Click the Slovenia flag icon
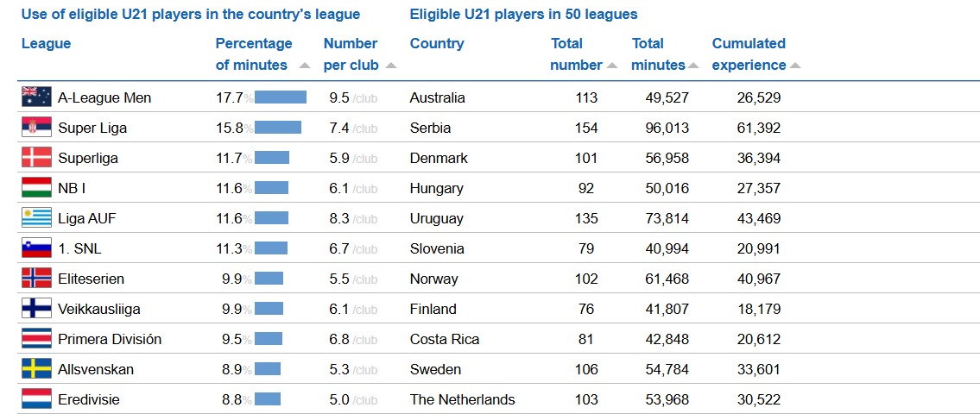 tap(35, 248)
